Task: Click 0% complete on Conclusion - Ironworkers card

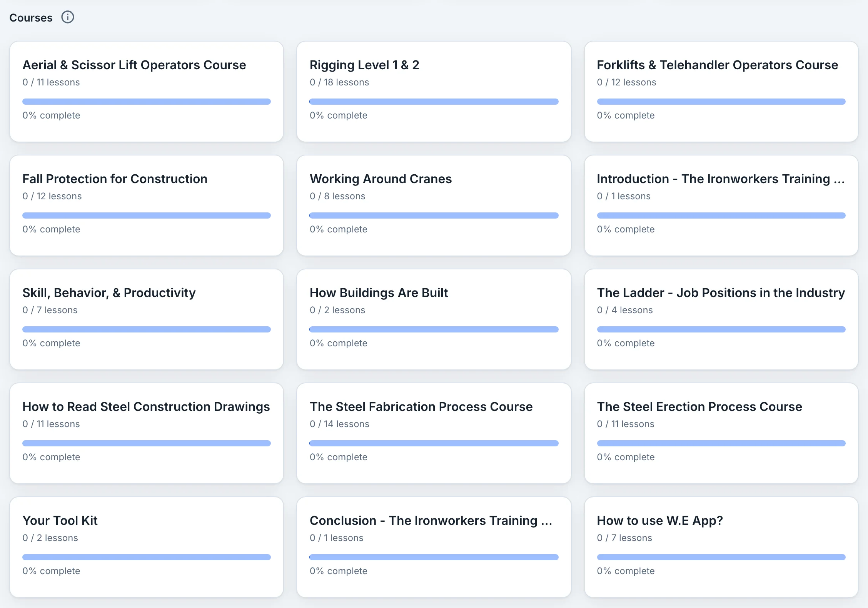Action: click(x=339, y=571)
